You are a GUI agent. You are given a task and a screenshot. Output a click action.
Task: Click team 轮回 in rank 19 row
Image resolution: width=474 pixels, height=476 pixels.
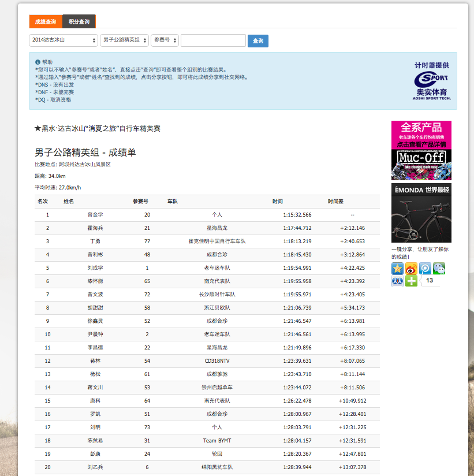pos(217,454)
